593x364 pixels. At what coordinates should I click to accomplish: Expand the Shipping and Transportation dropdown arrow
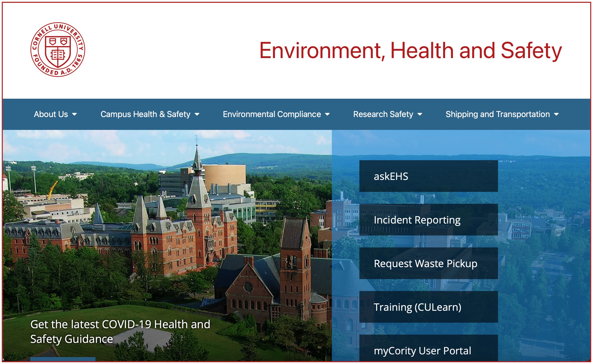pyautogui.click(x=556, y=114)
